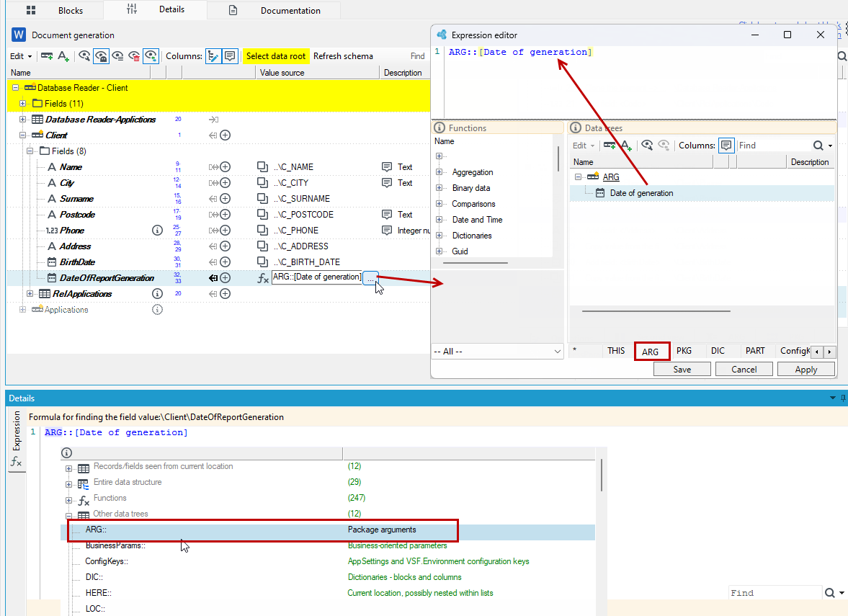Click the plus circle icon on Client row

(226, 135)
